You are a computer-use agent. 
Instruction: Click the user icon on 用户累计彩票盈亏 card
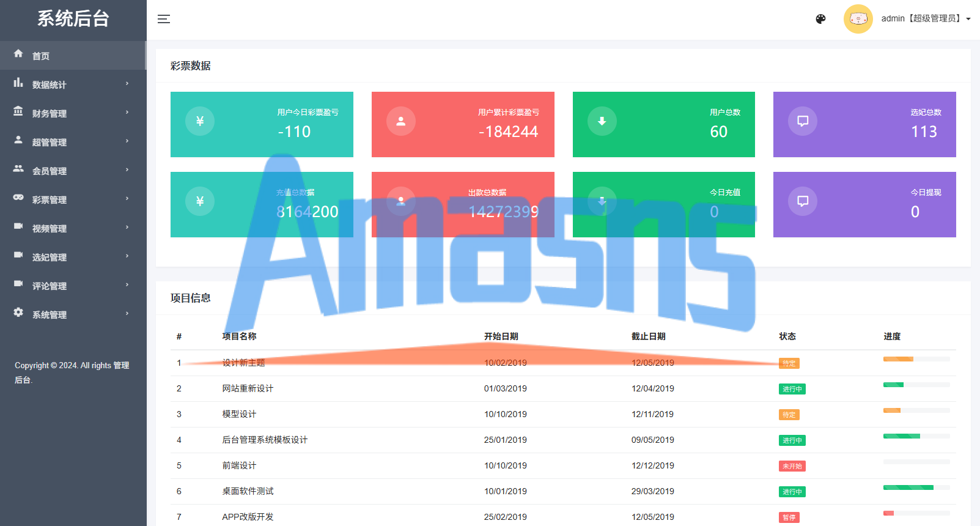[x=401, y=121]
